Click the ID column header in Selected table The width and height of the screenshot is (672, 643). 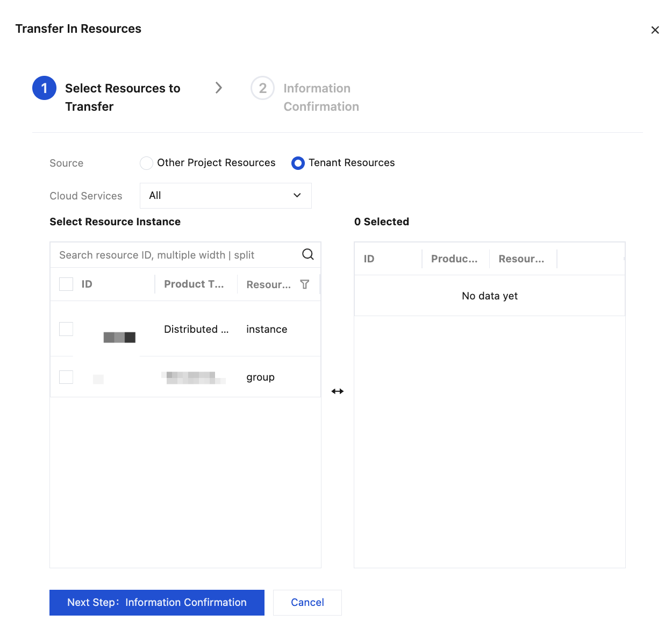[369, 259]
